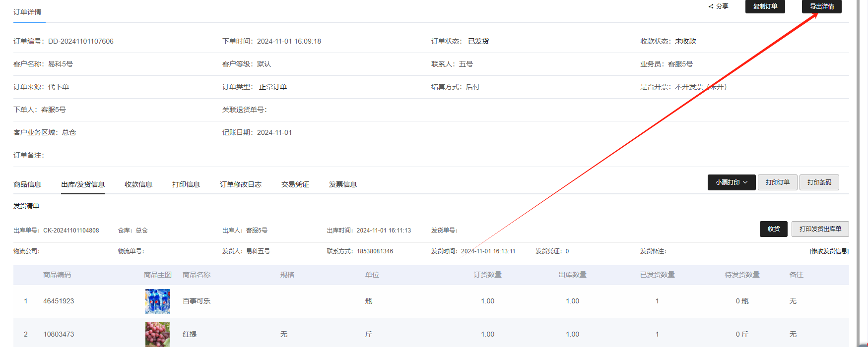
Task: Click the 修改发货信息 link
Action: coord(829,251)
